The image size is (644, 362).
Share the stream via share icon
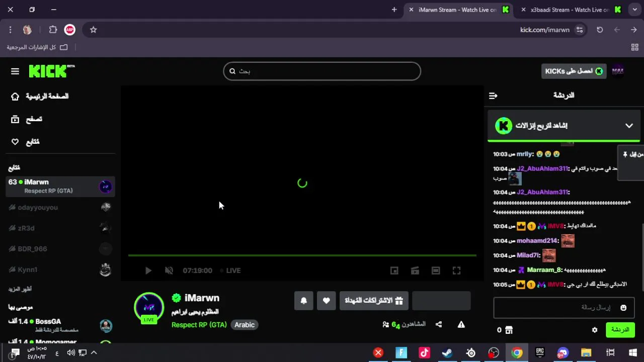pos(439,325)
